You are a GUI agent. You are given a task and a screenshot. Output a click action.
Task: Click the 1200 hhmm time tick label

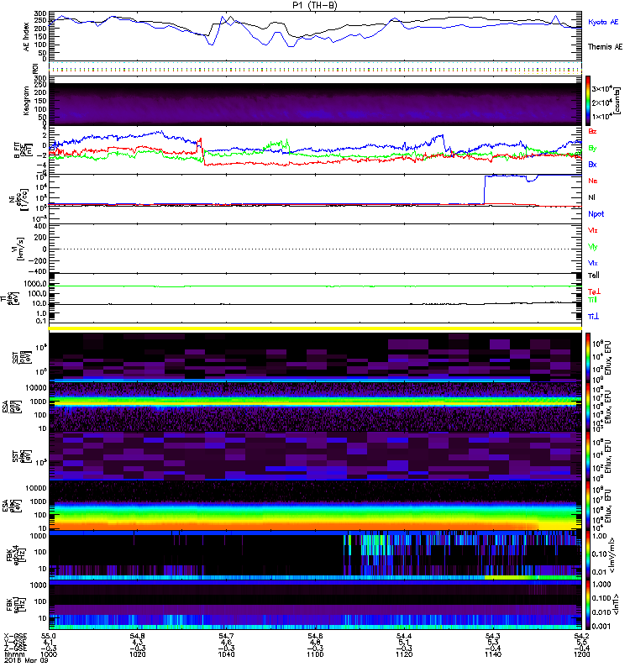point(582,654)
